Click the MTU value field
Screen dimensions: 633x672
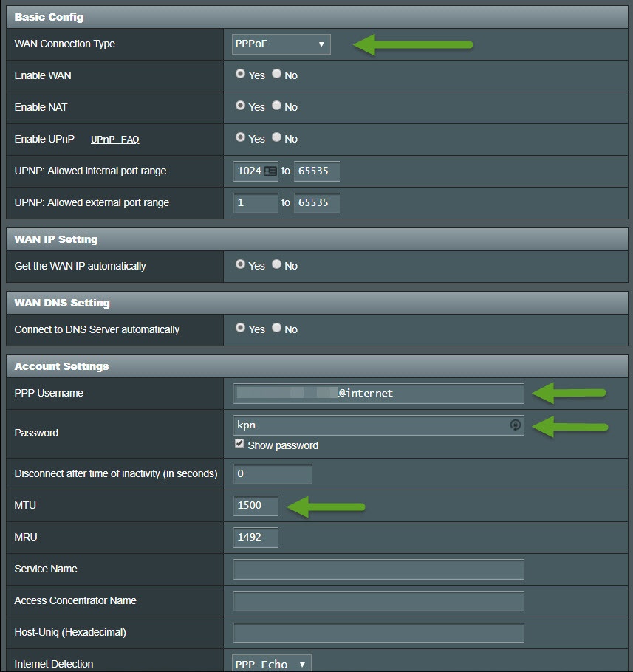[256, 506]
